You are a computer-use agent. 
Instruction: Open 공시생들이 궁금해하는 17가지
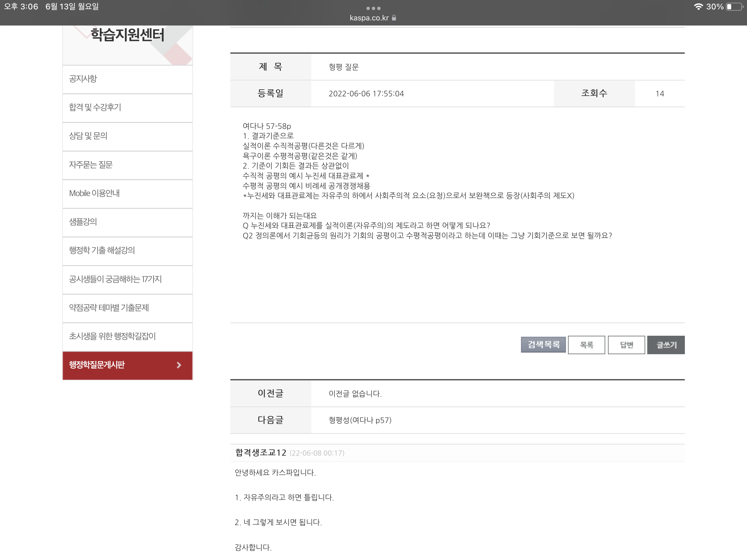[x=115, y=279]
